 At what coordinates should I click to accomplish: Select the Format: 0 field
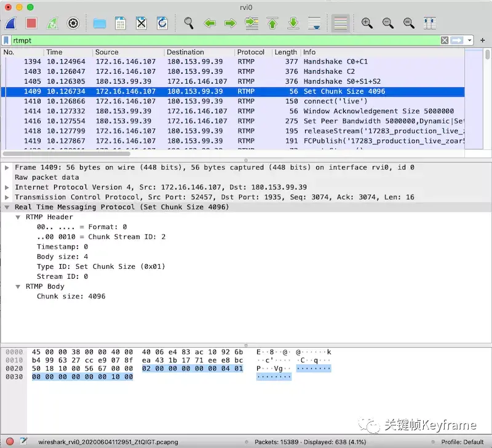click(82, 227)
